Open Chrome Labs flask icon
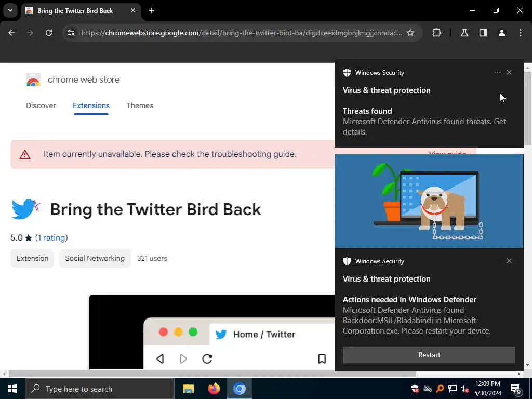532x399 pixels. point(464,33)
